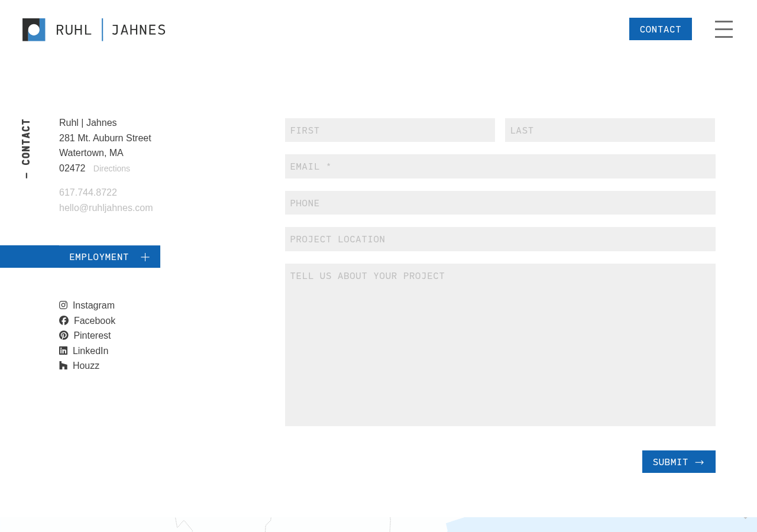Click the hello@ruhljahnes.com email link
This screenshot has height=532, width=757.
point(106,208)
